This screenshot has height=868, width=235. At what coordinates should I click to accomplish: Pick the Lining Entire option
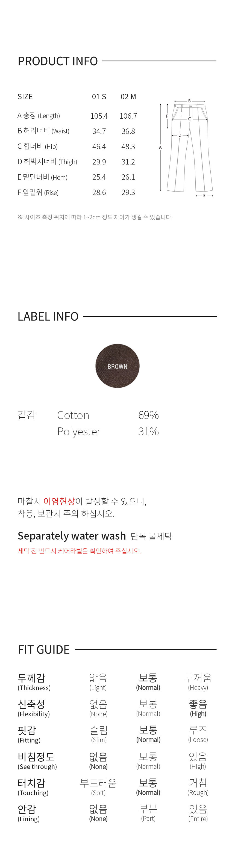click(x=198, y=813)
